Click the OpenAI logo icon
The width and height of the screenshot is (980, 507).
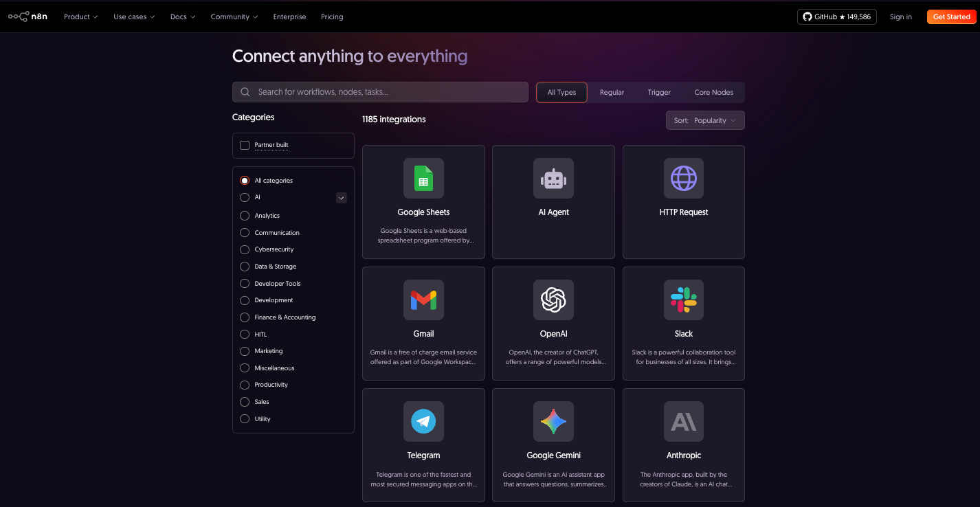(553, 300)
